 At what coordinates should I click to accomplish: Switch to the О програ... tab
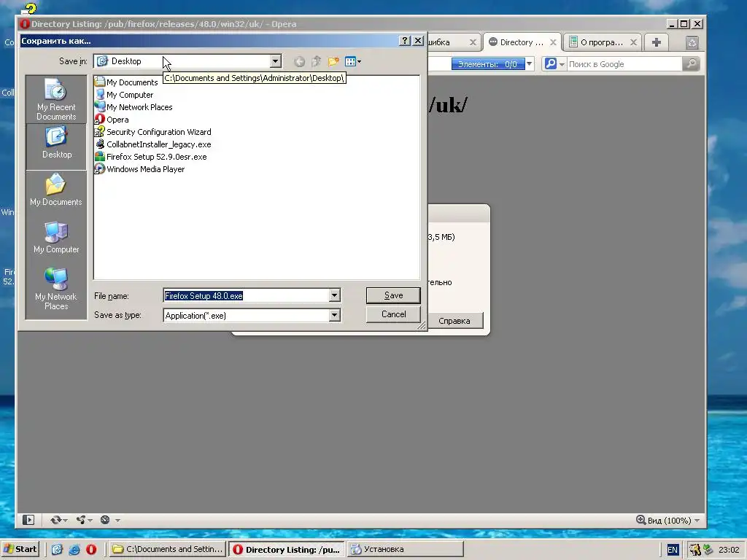pyautogui.click(x=601, y=42)
